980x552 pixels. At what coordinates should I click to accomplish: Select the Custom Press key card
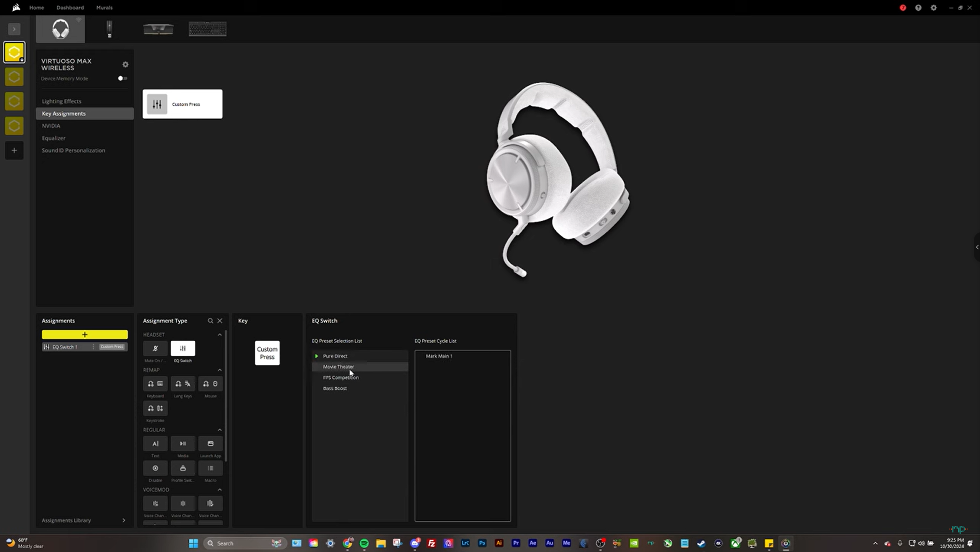[183, 104]
